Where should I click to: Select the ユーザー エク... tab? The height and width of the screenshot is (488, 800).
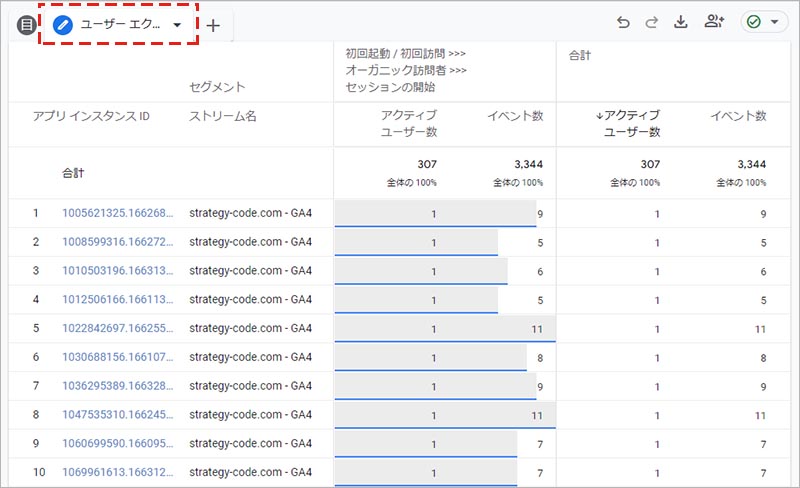tap(117, 25)
